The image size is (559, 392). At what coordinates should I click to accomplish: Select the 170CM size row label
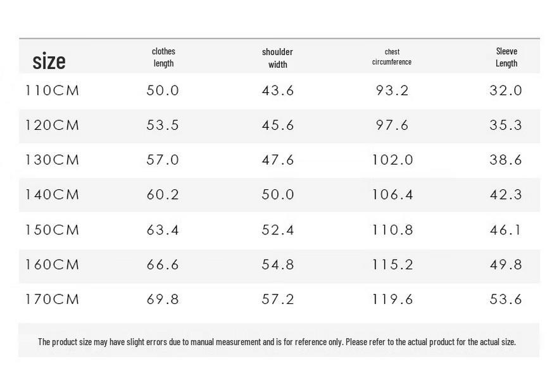point(52,300)
